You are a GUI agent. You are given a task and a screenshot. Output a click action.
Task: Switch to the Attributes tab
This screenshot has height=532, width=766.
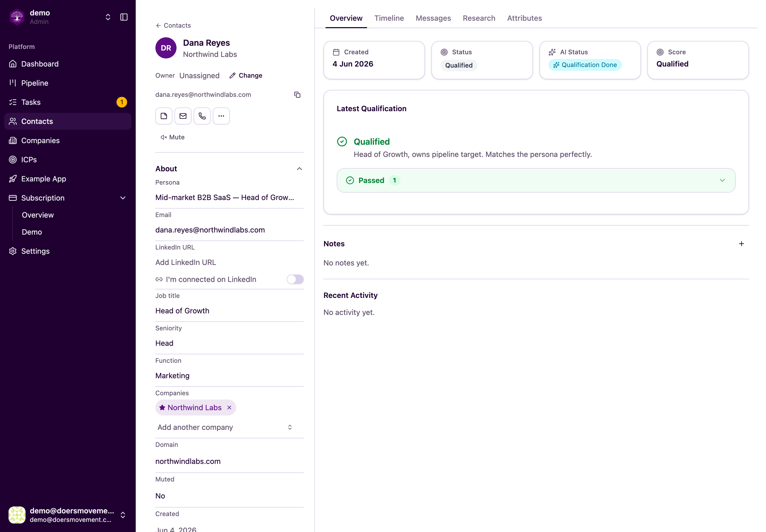coord(524,18)
